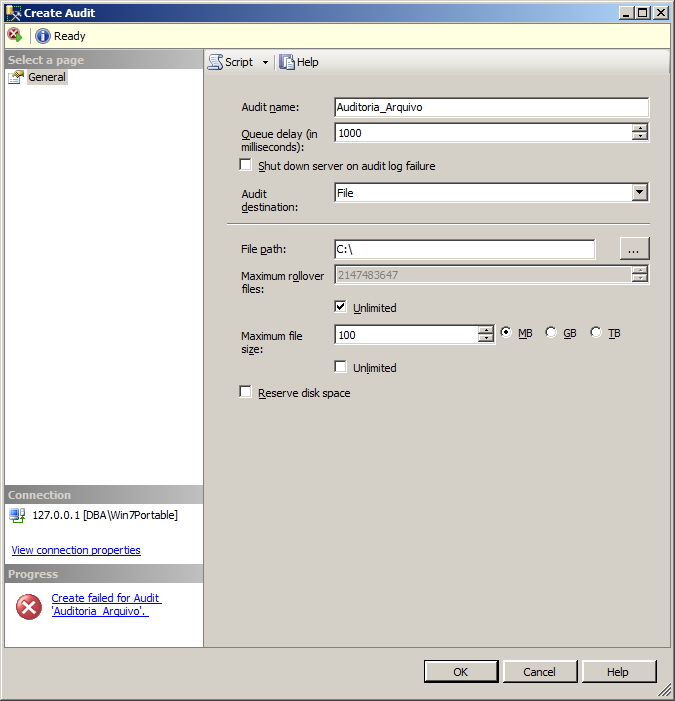Image resolution: width=675 pixels, height=701 pixels.
Task: Close the Create Audit window
Action: [x=660, y=13]
